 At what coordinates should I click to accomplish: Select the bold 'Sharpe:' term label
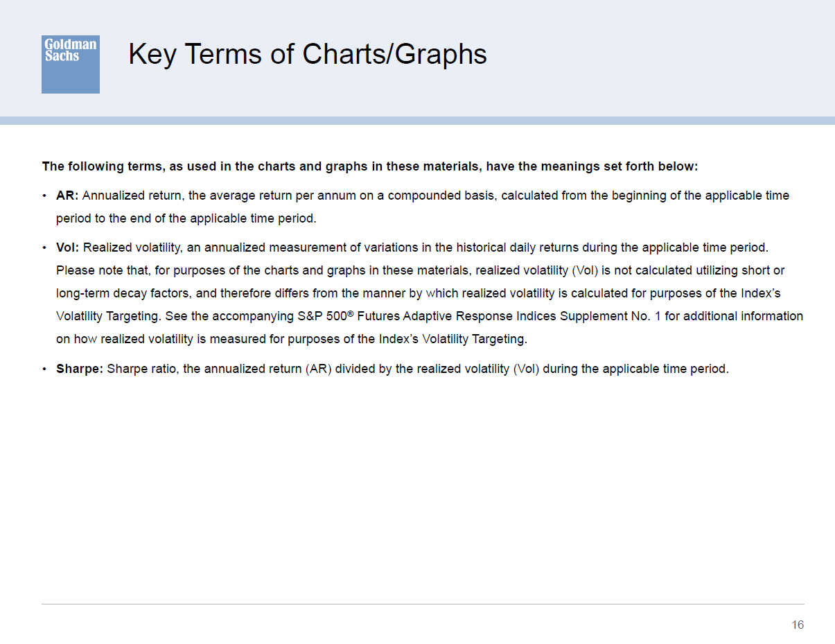click(x=80, y=369)
